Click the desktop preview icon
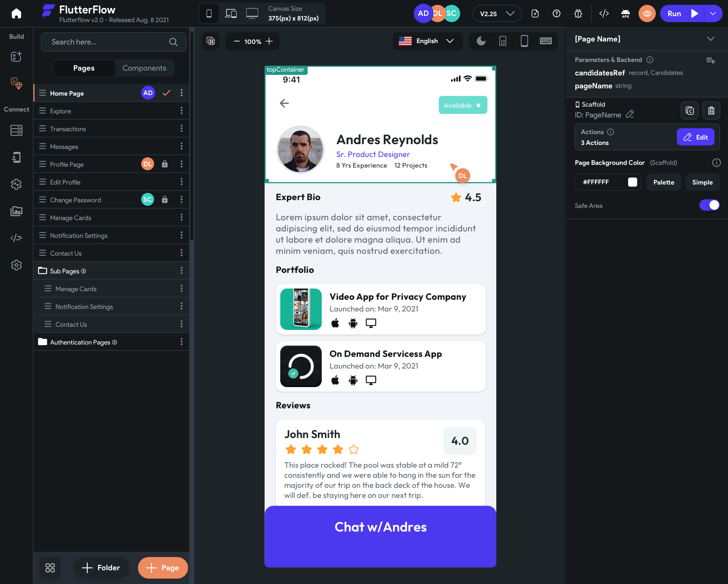This screenshot has width=728, height=584. point(251,14)
